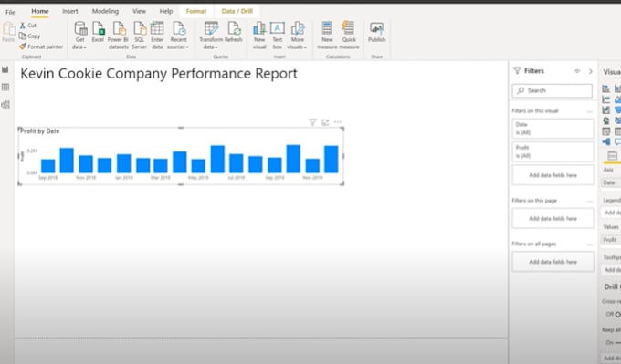Viewport: 621px width, 364px height.
Task: Refresh the data queries
Action: (x=234, y=32)
